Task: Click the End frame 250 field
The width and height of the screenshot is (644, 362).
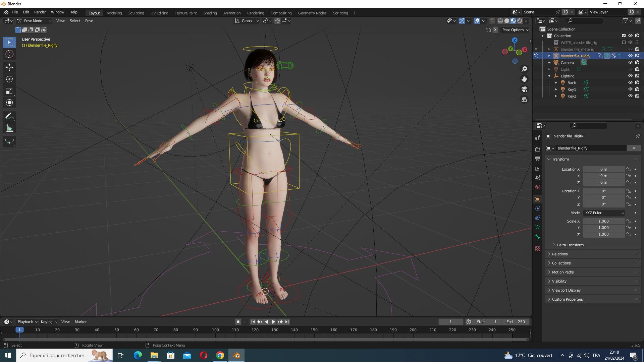Action: 516,322
